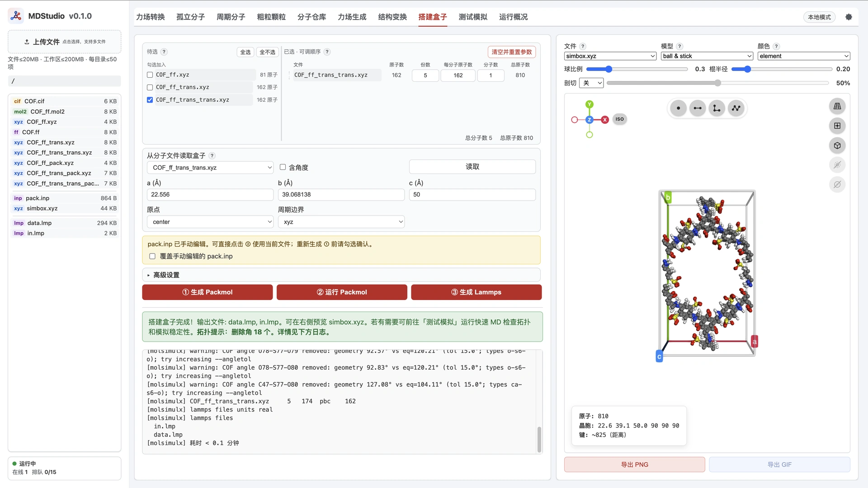Click the 份数 input for COF_ff_trans_trans.xyz
Screen dimensions: 868x488
click(425, 75)
